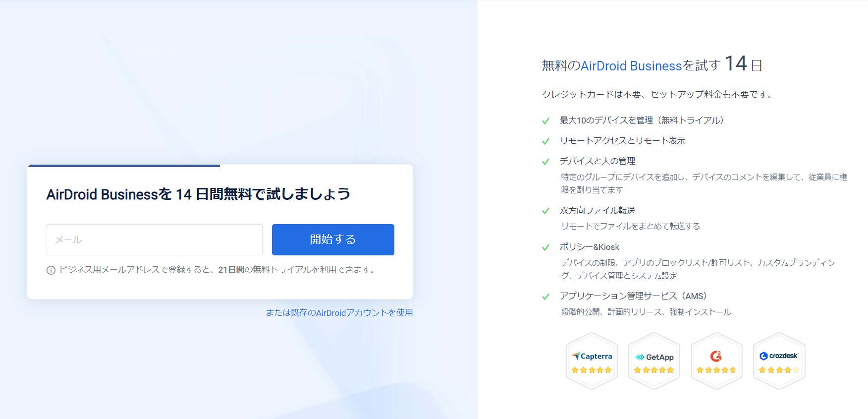Click text クレジットカードは不要、セットアップ料金も不要です
The width and height of the screenshot is (868, 419).
point(657,94)
